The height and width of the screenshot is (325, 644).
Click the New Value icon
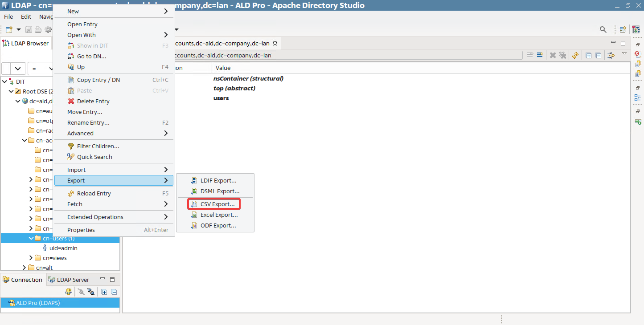[x=540, y=55]
